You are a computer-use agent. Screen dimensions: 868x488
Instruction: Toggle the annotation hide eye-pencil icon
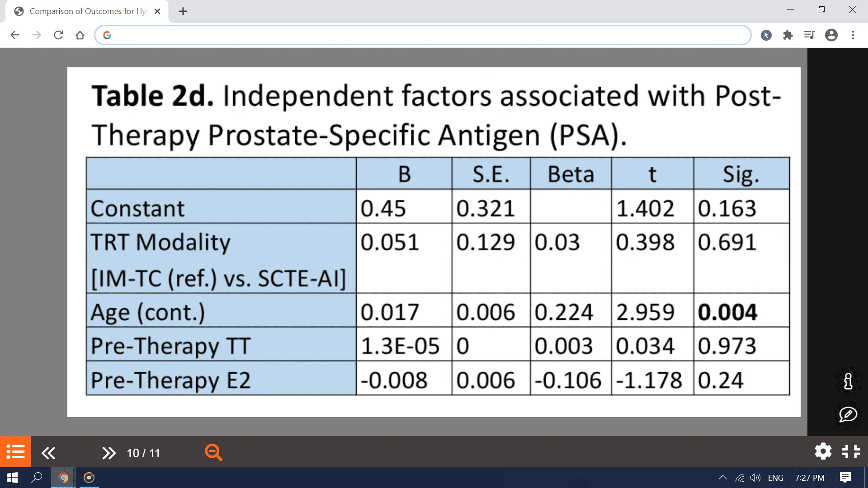point(848,414)
